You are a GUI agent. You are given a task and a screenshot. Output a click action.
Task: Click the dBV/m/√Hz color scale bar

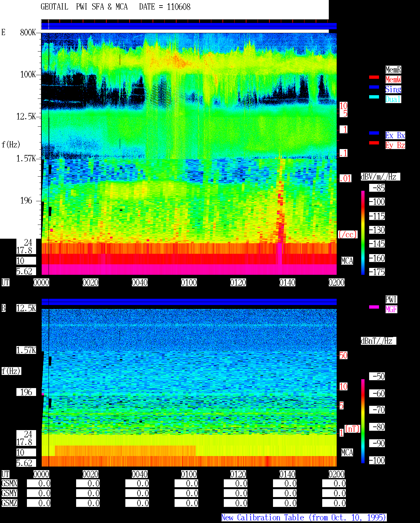coord(363,232)
